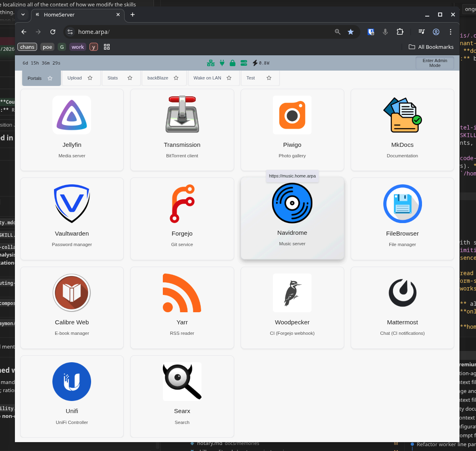Toggle the star on the Upload tab

[x=90, y=78]
